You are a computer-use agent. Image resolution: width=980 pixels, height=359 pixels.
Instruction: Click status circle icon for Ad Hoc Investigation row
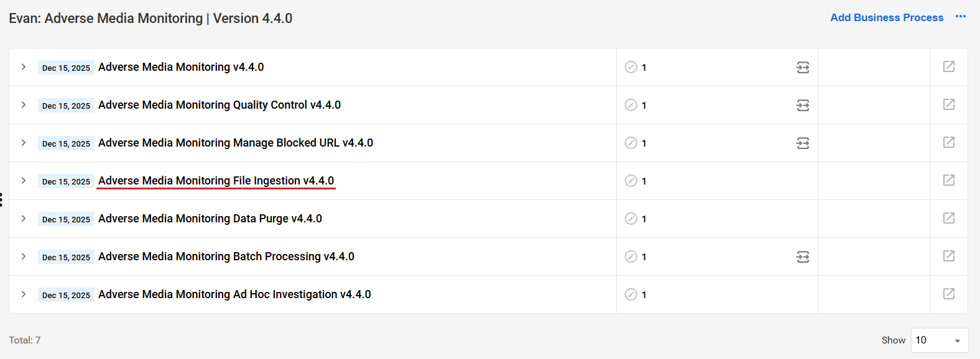click(x=631, y=294)
